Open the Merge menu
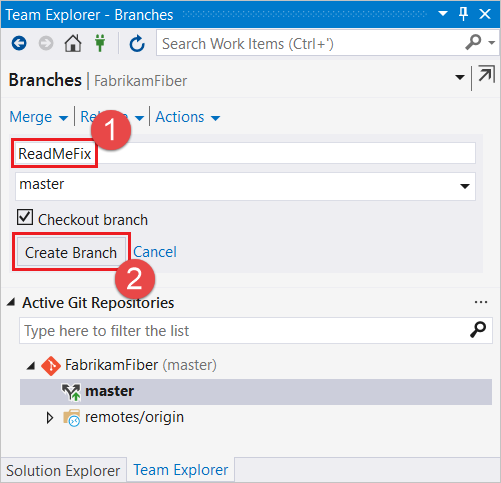Image resolution: width=501 pixels, height=483 pixels. point(39,117)
